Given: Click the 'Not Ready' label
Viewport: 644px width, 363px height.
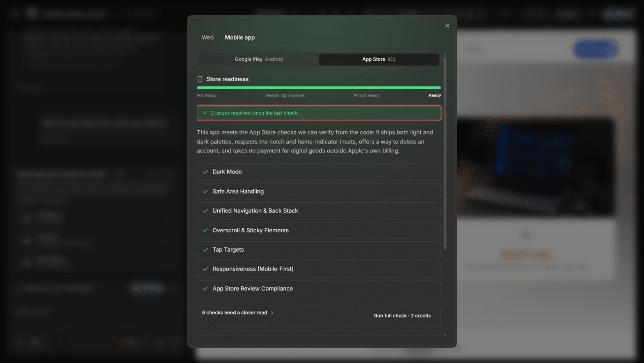Looking at the screenshot, I should pos(207,95).
